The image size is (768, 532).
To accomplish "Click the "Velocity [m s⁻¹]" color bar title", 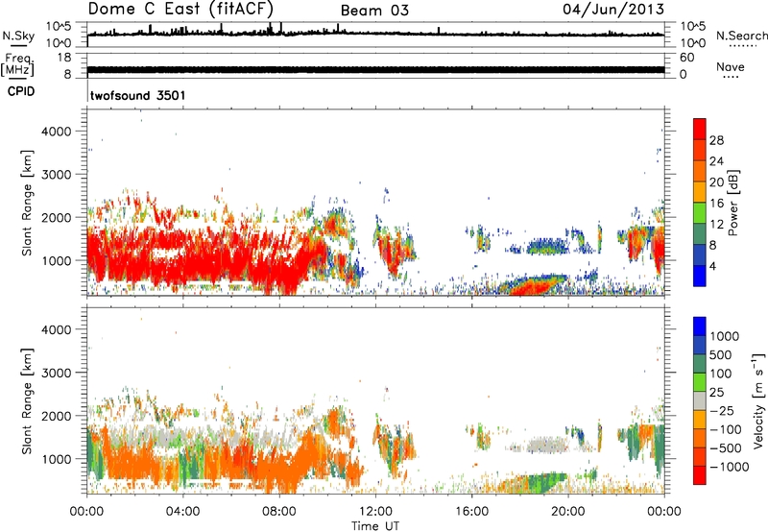I will coord(758,400).
